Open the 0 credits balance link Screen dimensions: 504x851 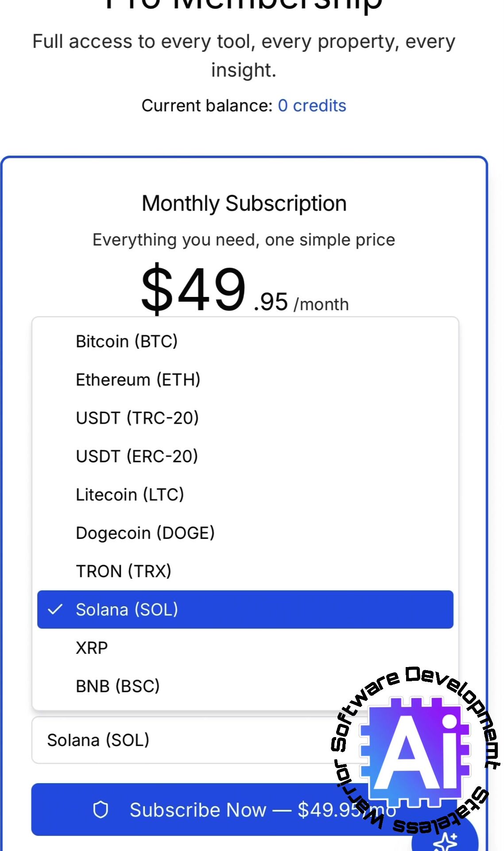click(x=312, y=106)
